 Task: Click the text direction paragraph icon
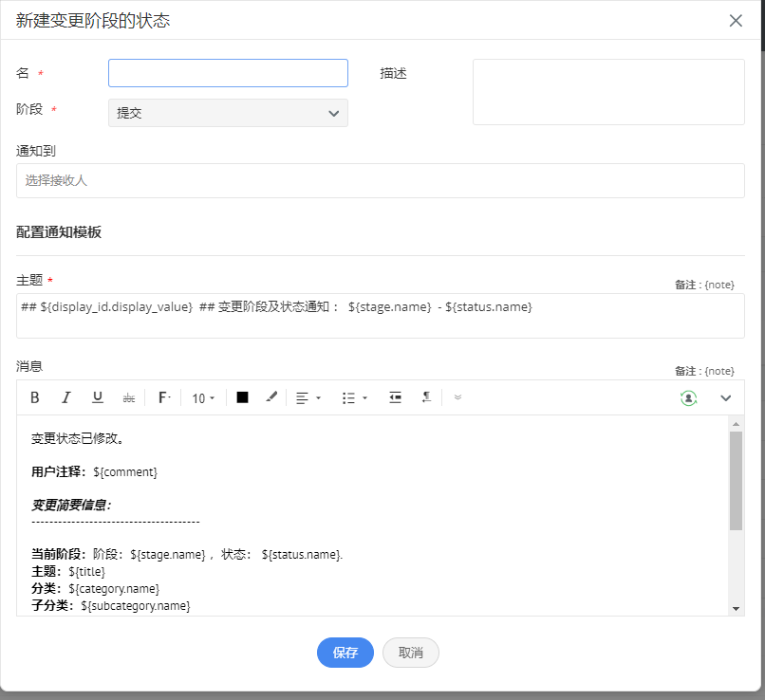[x=426, y=397]
